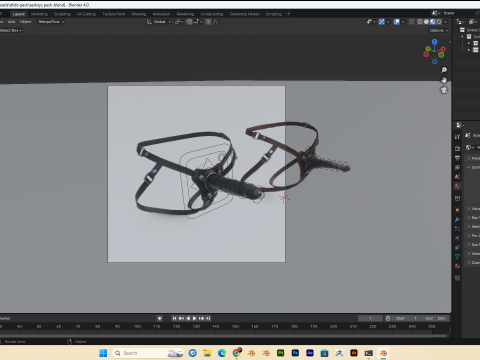480x360 pixels.
Task: Select Material Preview viewport shading
Action: 433,22
